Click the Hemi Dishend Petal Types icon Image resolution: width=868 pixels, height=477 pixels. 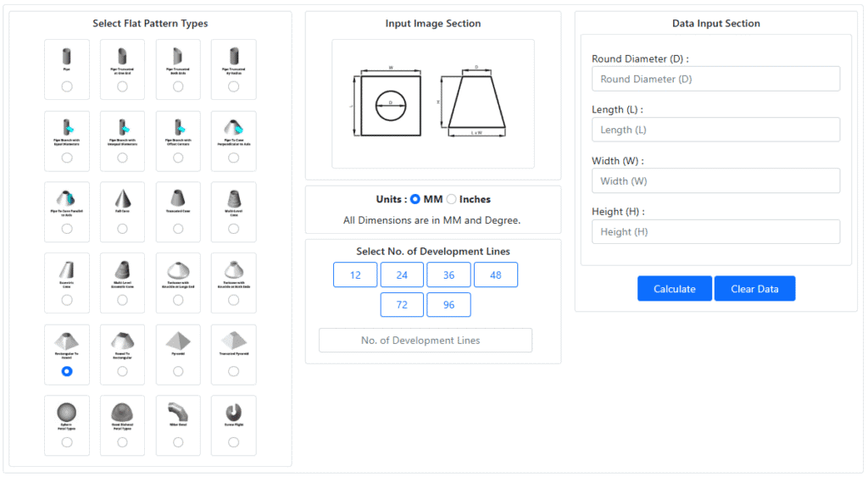click(x=122, y=413)
